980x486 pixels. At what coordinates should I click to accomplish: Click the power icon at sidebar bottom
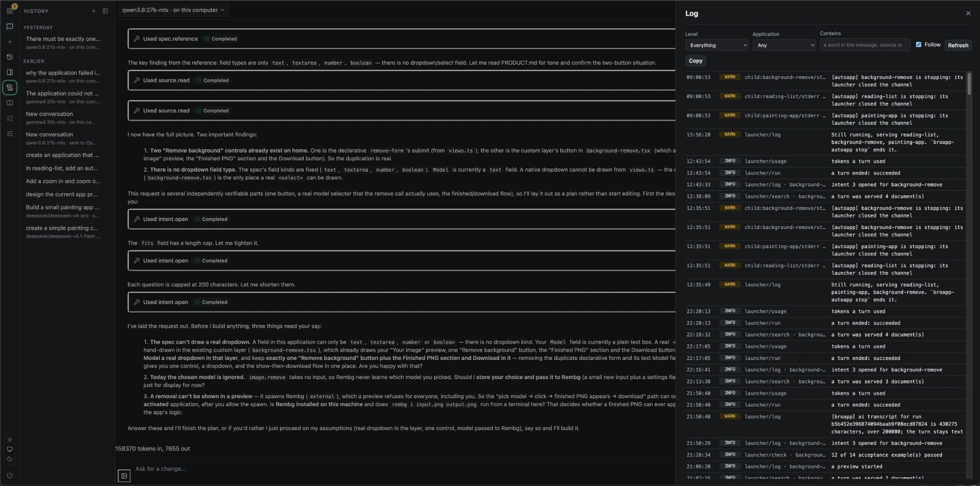click(x=10, y=475)
